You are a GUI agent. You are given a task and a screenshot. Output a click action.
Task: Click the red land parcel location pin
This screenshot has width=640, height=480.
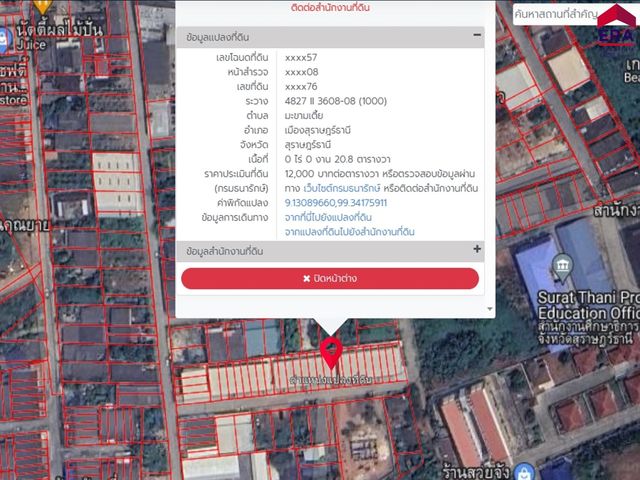coord(331,353)
